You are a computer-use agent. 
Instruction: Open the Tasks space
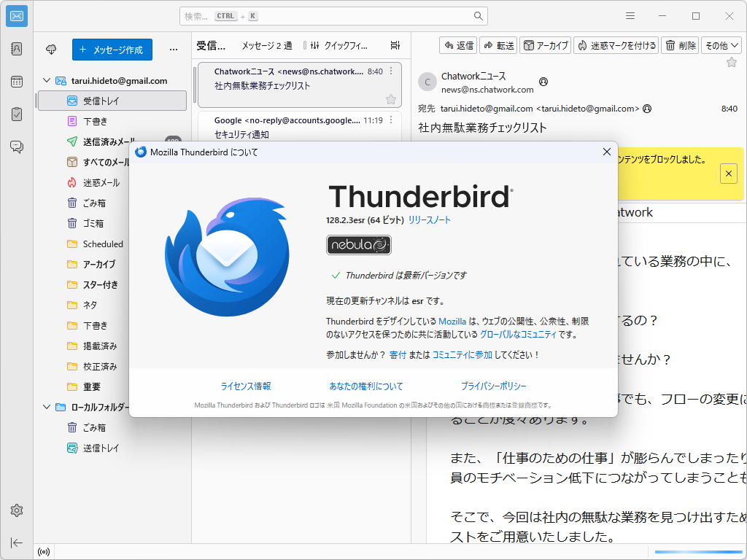coord(16,114)
